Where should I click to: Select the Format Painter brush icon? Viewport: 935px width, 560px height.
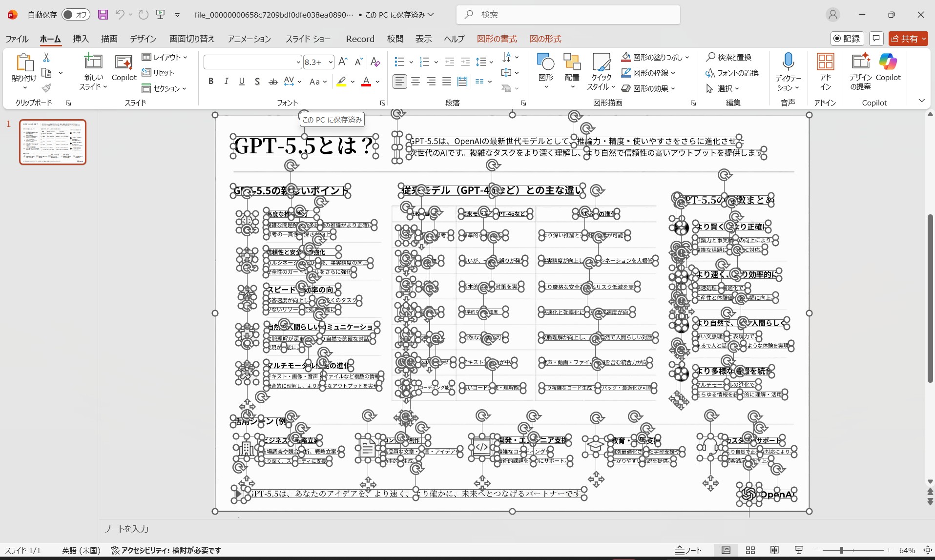[x=46, y=88]
